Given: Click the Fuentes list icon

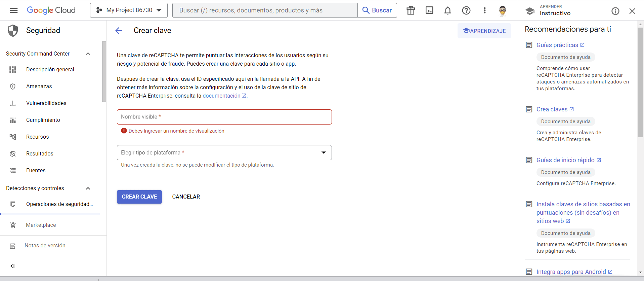Looking at the screenshot, I should pos(13,170).
